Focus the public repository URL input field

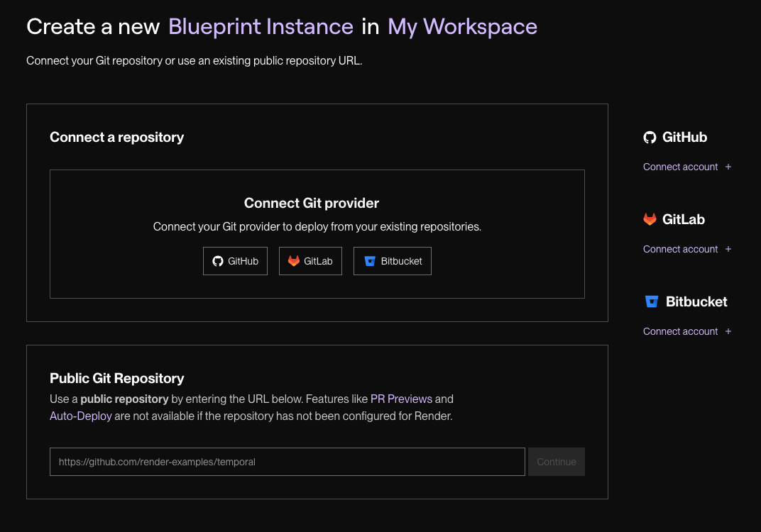click(287, 462)
